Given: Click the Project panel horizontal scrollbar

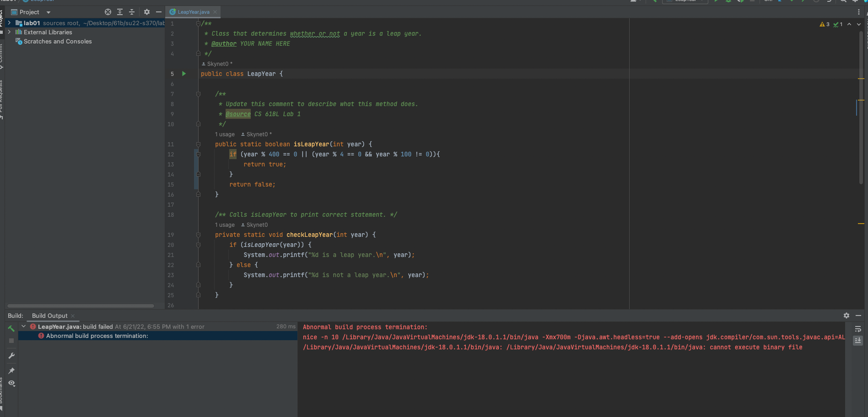Looking at the screenshot, I should tap(81, 306).
